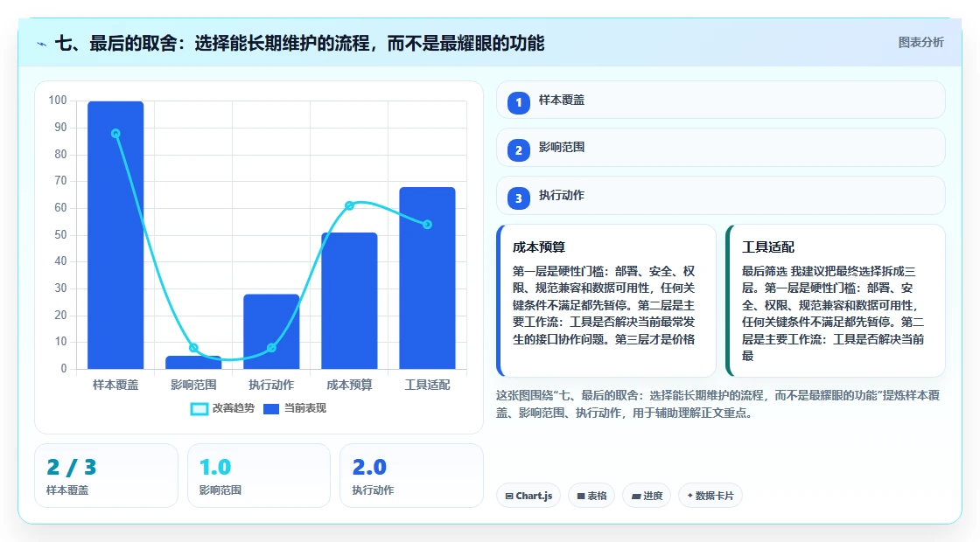The width and height of the screenshot is (980, 542).
Task: Click the summary paragraph starting 这张图围绕
Action: point(718,404)
